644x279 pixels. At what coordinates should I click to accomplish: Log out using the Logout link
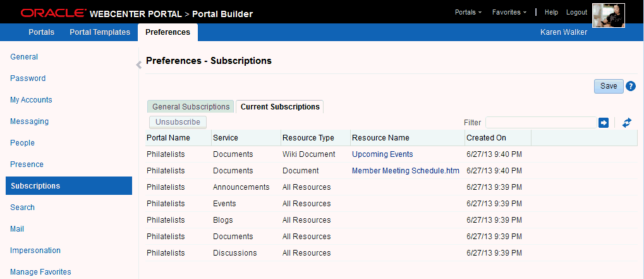576,12
